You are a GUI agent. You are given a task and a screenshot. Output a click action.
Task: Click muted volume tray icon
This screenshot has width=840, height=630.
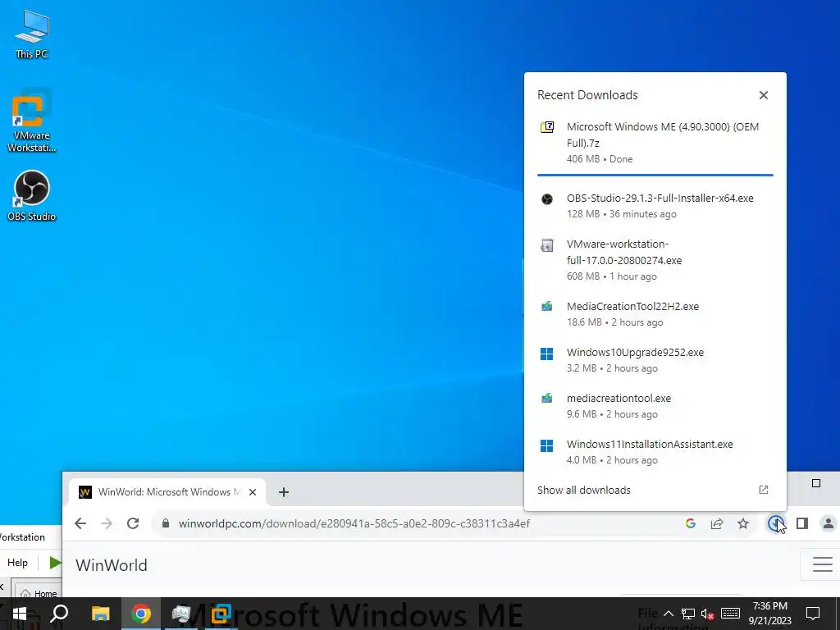click(708, 614)
